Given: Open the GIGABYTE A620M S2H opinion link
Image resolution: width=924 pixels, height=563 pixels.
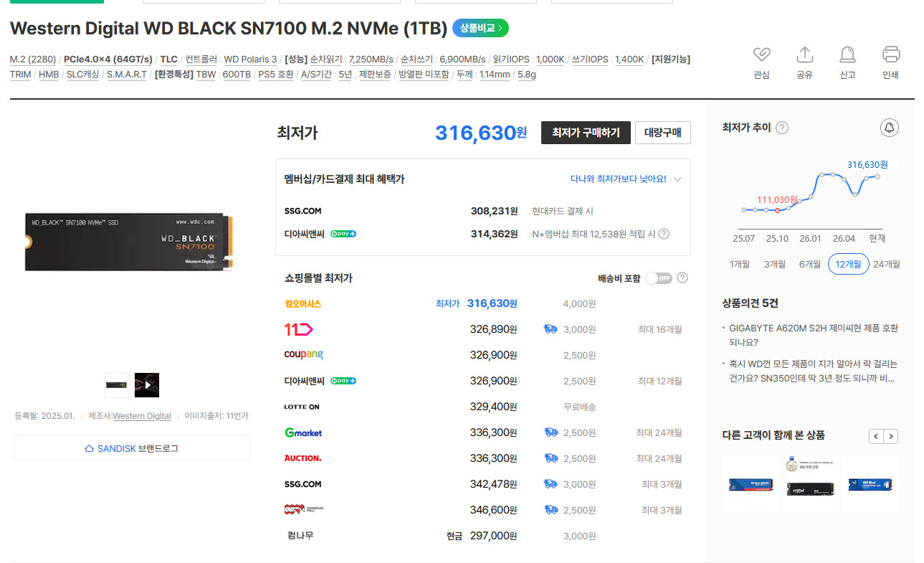Looking at the screenshot, I should pyautogui.click(x=814, y=335).
